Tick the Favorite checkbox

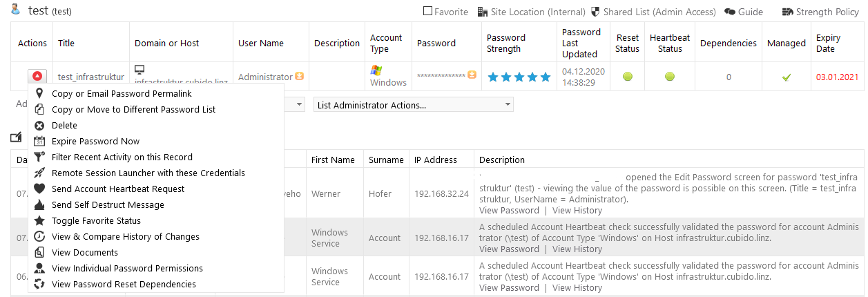pos(427,11)
